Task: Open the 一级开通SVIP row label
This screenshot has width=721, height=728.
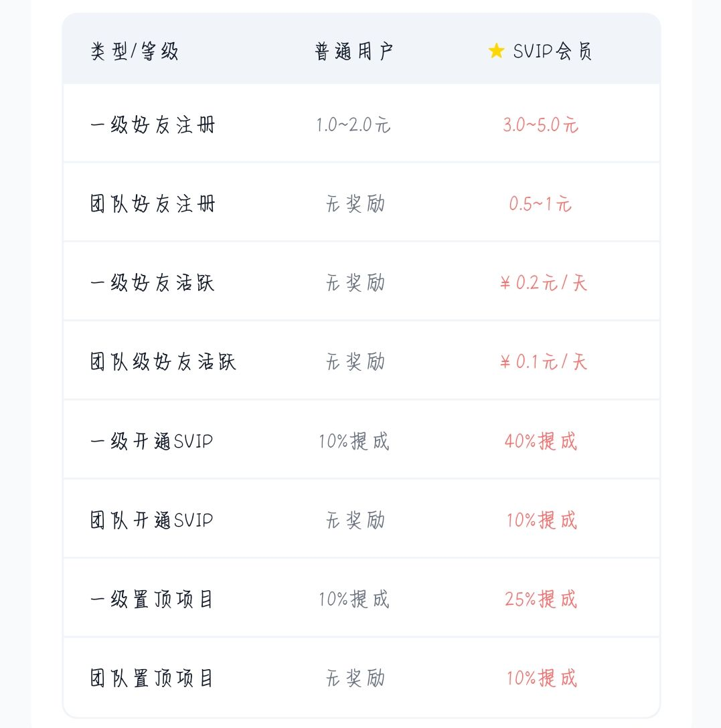Action: point(152,442)
